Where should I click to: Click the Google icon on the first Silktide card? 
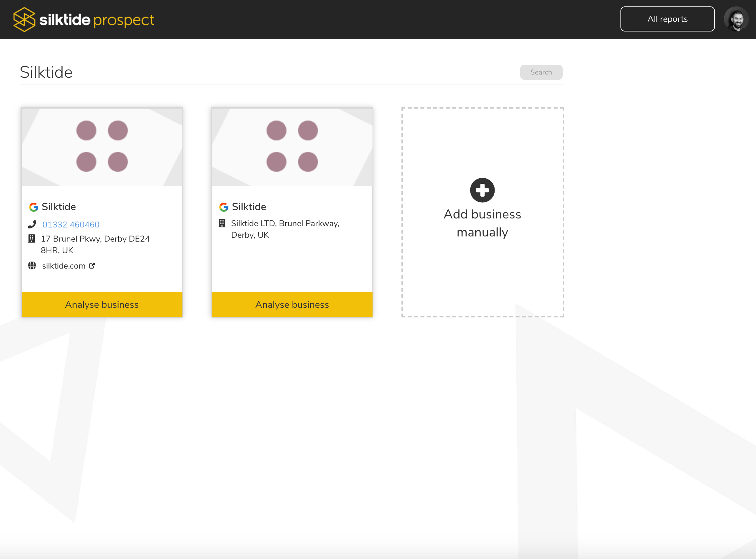(x=34, y=207)
